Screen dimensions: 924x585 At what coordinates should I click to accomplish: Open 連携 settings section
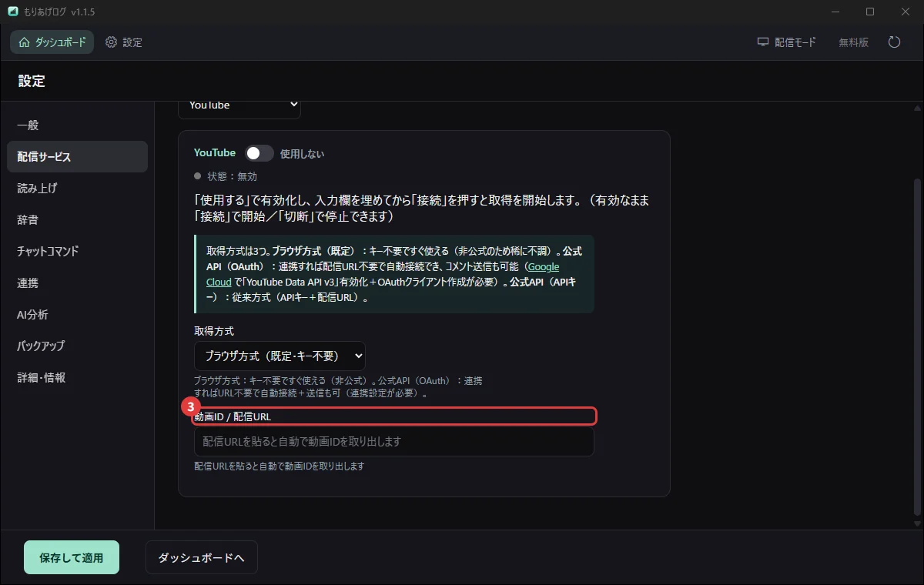(x=77, y=282)
